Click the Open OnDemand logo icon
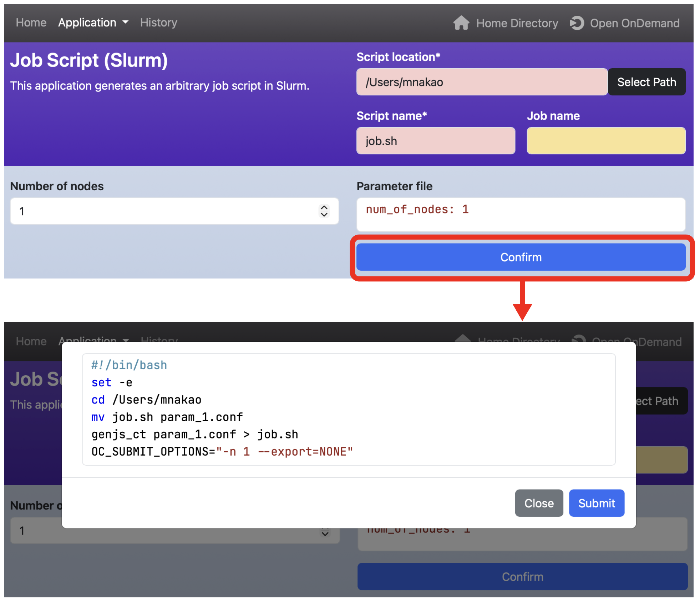This screenshot has height=602, width=700. 577,23
